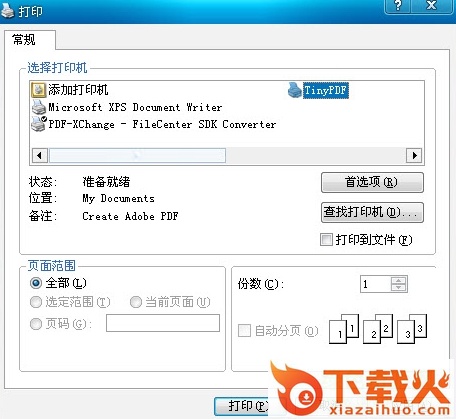
Task: Click the collate preview page set 1
Action: click(x=344, y=329)
